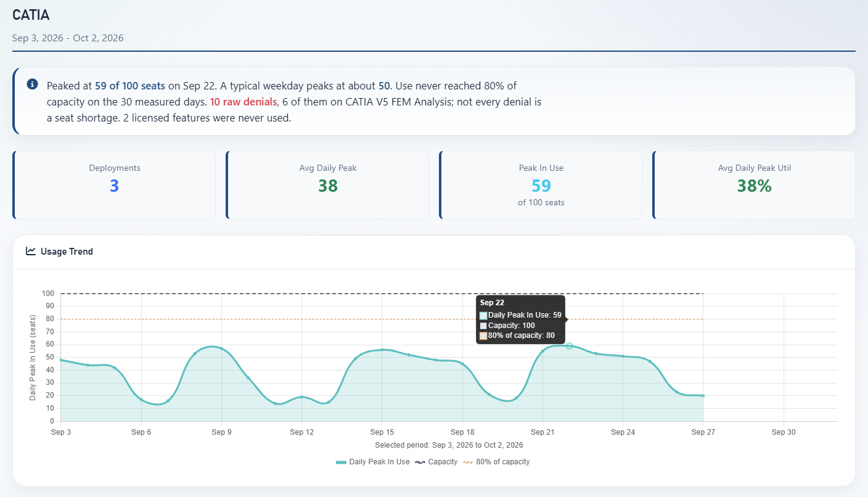Click the Sep 15 x-axis label
868x497 pixels.
pyautogui.click(x=382, y=432)
